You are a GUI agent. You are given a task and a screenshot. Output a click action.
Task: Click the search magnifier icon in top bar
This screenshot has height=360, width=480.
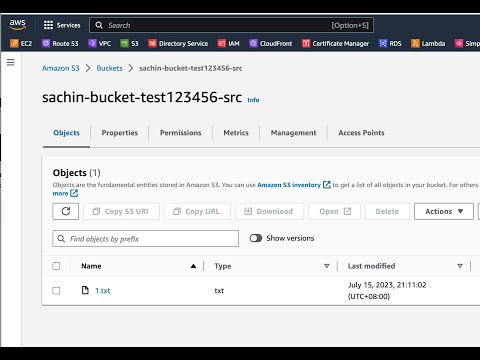coord(99,25)
